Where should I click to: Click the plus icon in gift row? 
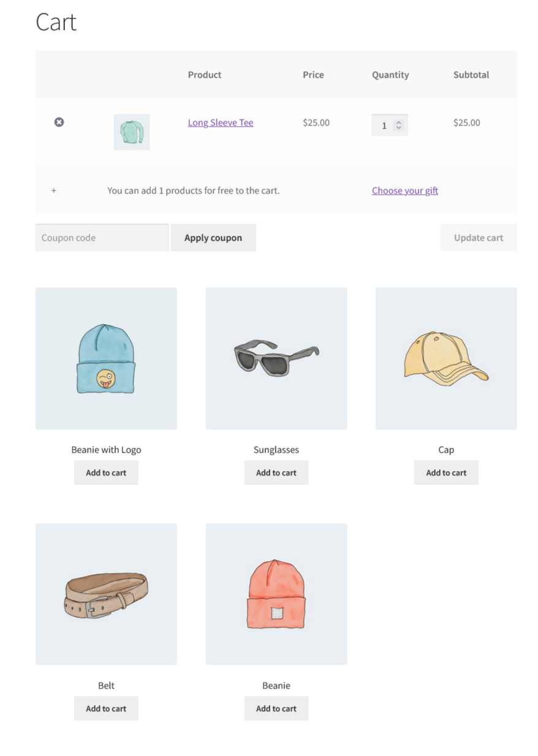[54, 191]
